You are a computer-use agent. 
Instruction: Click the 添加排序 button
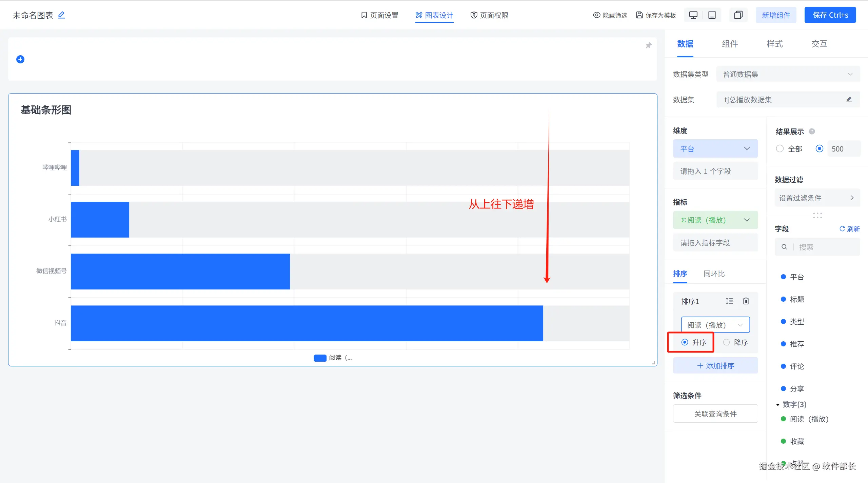coord(715,366)
